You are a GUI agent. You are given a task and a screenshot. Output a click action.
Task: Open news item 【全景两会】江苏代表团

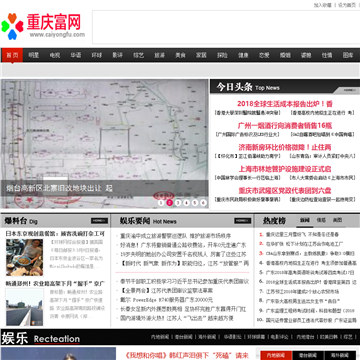click(166, 291)
